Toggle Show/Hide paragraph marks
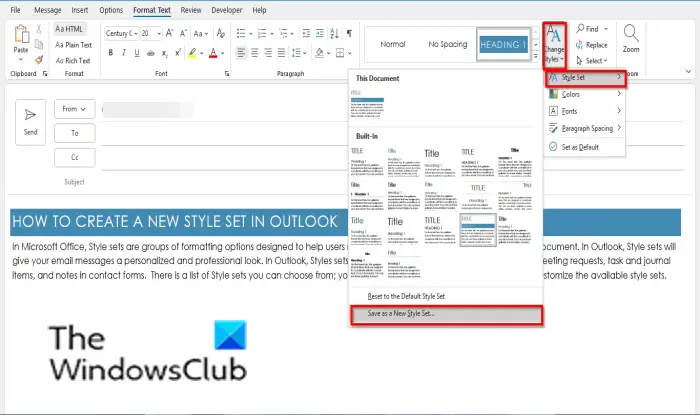Screen dimensions: 700x415 349,33
